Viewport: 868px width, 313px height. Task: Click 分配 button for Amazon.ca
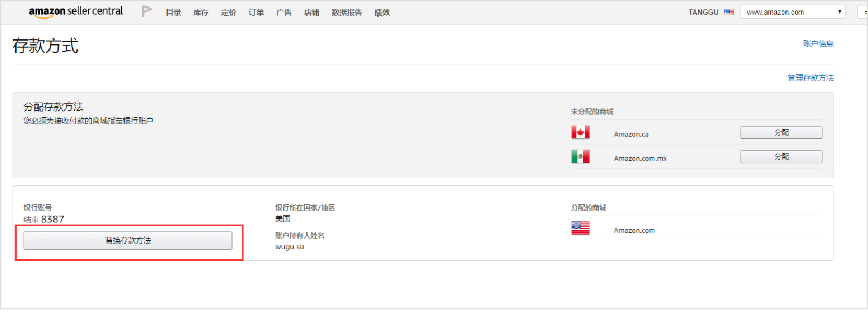(x=781, y=132)
